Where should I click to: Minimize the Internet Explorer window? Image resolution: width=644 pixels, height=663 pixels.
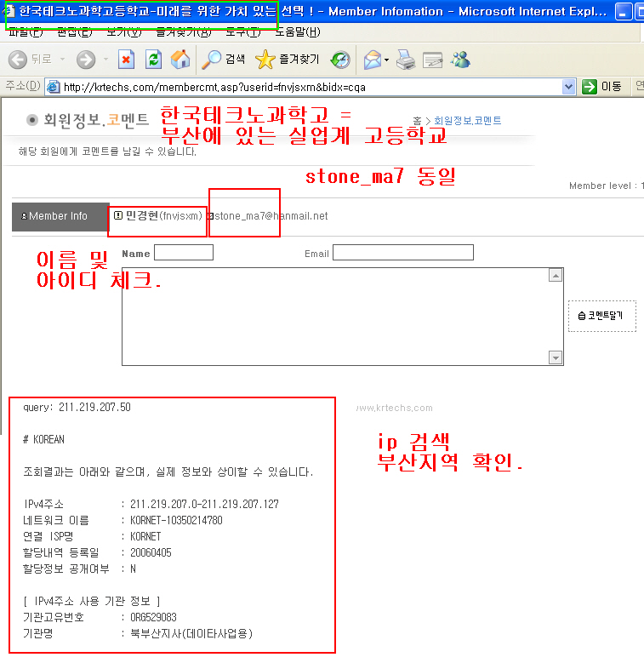[624, 12]
